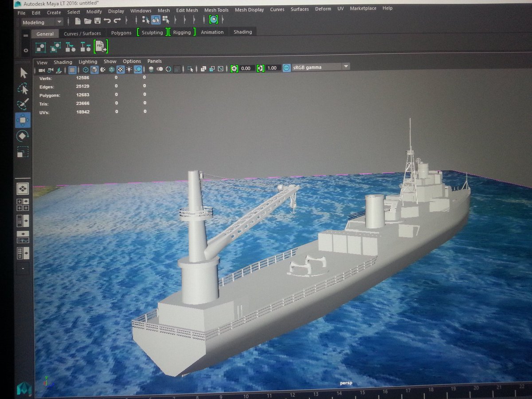Toggle wireframe display mode

86,70
